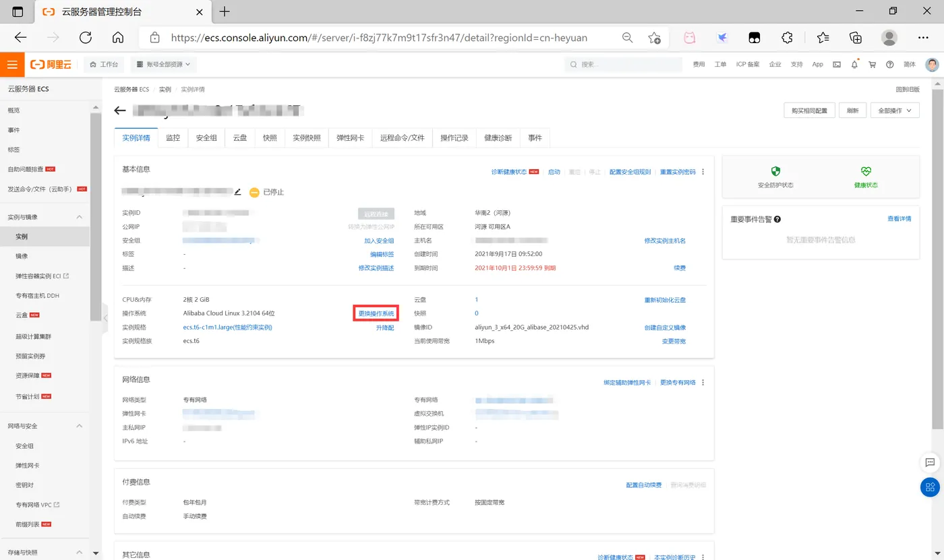Open the user avatar menu
The width and height of the screenshot is (944, 560).
(932, 65)
